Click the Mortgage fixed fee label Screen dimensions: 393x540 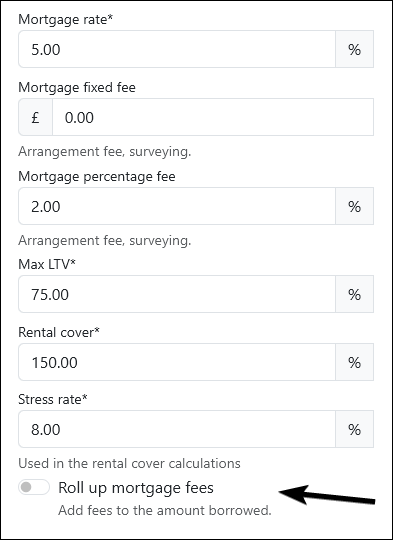pyautogui.click(x=77, y=87)
